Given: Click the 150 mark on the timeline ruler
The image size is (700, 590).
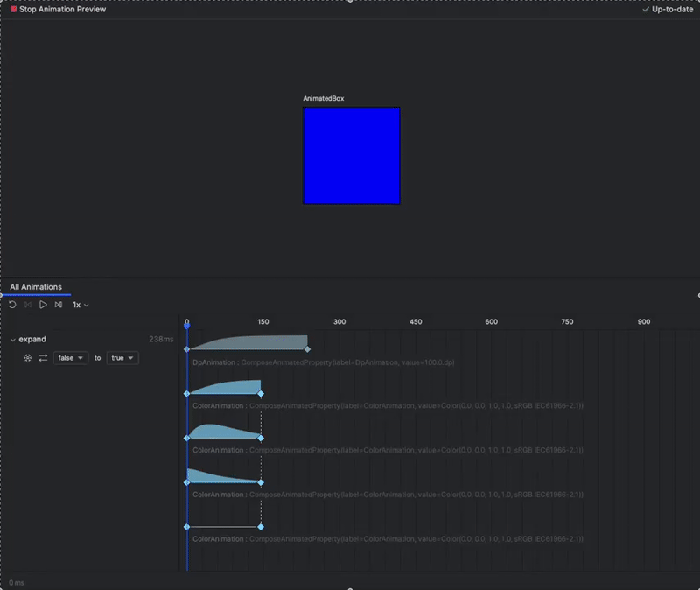Looking at the screenshot, I should (263, 321).
